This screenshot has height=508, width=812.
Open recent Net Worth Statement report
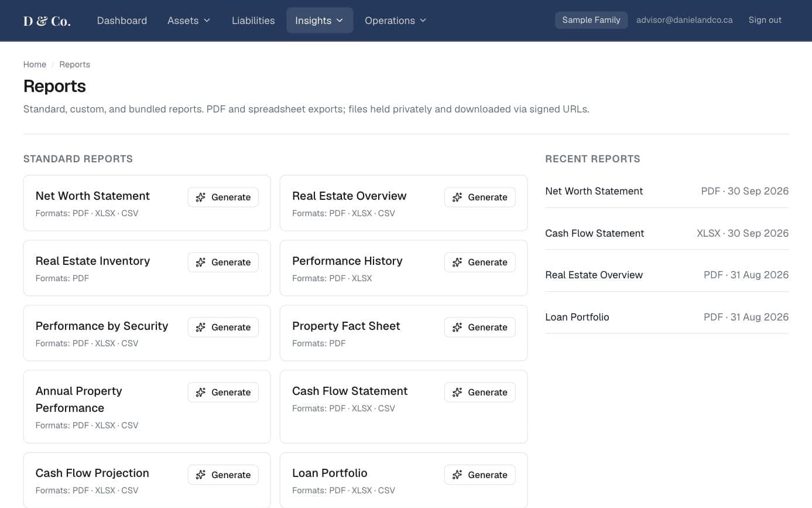(x=667, y=191)
